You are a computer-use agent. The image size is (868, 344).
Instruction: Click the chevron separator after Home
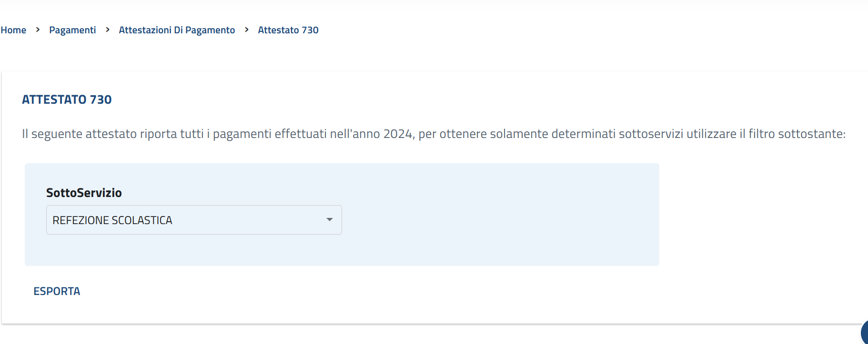pos(38,29)
